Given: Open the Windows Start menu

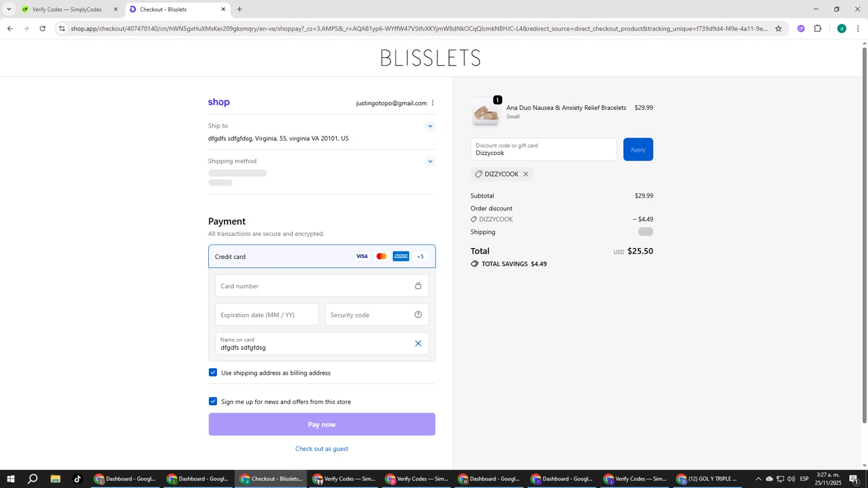Looking at the screenshot, I should [x=10, y=479].
